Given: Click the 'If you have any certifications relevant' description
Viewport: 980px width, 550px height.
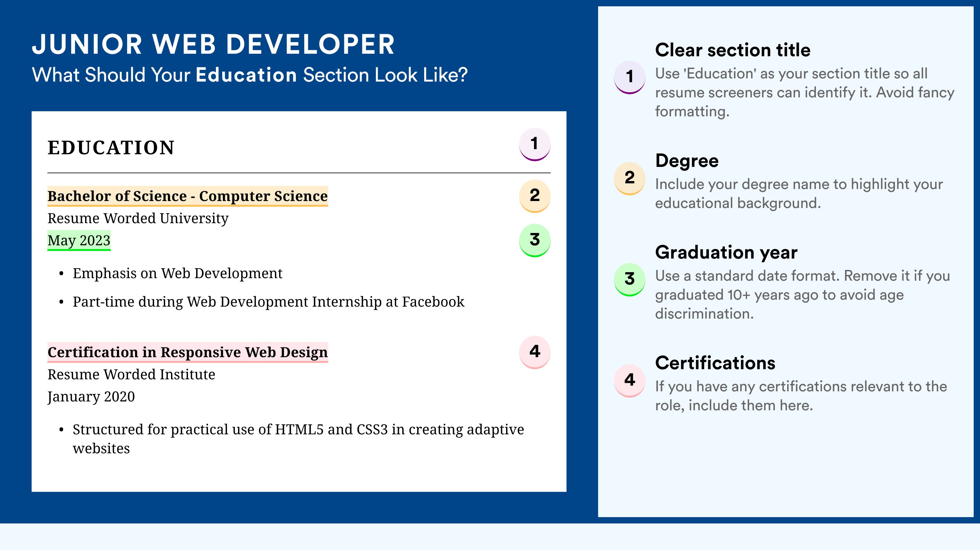Looking at the screenshot, I should 801,396.
